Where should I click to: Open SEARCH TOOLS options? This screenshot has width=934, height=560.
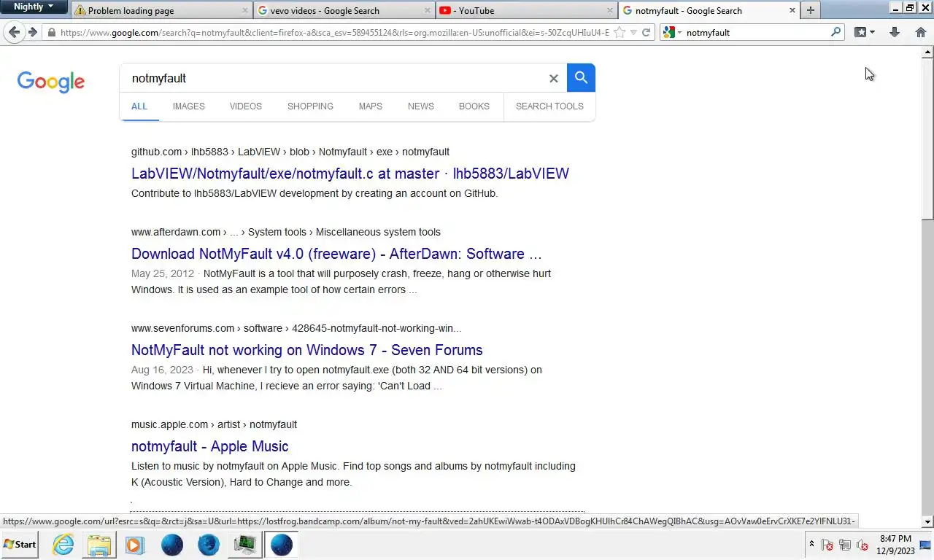549,106
